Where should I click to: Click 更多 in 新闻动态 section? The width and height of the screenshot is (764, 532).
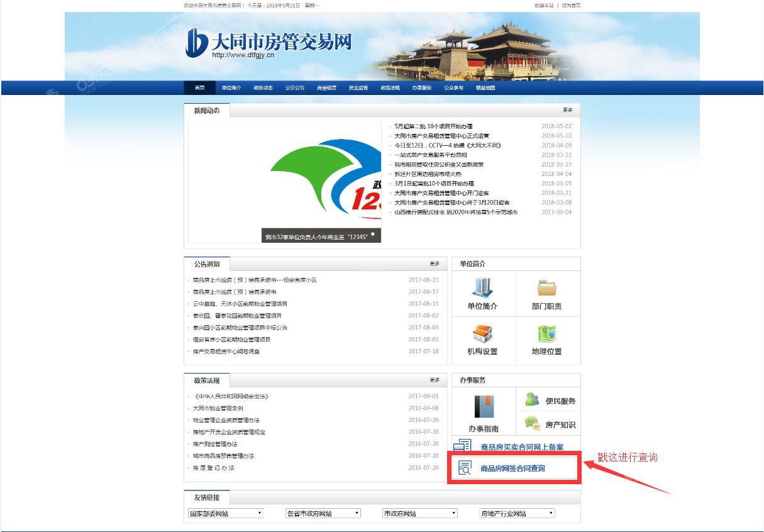click(567, 110)
